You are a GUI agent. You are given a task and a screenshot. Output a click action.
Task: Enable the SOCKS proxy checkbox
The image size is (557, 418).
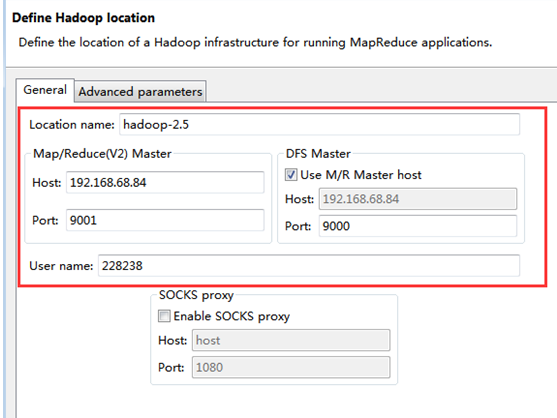click(164, 316)
